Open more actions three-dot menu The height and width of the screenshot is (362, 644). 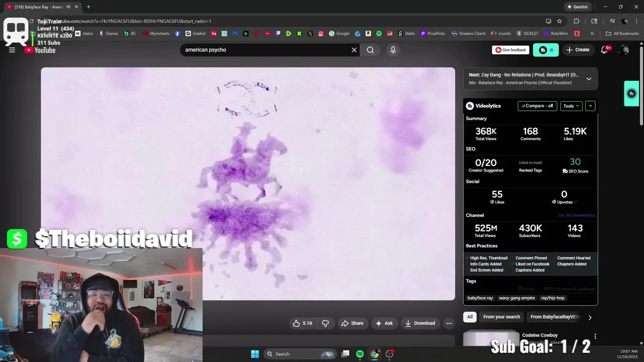click(x=449, y=323)
